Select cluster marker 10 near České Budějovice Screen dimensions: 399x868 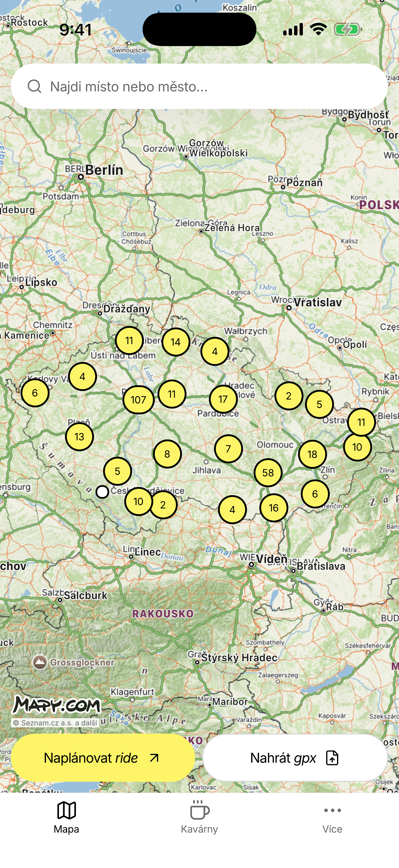(x=138, y=501)
